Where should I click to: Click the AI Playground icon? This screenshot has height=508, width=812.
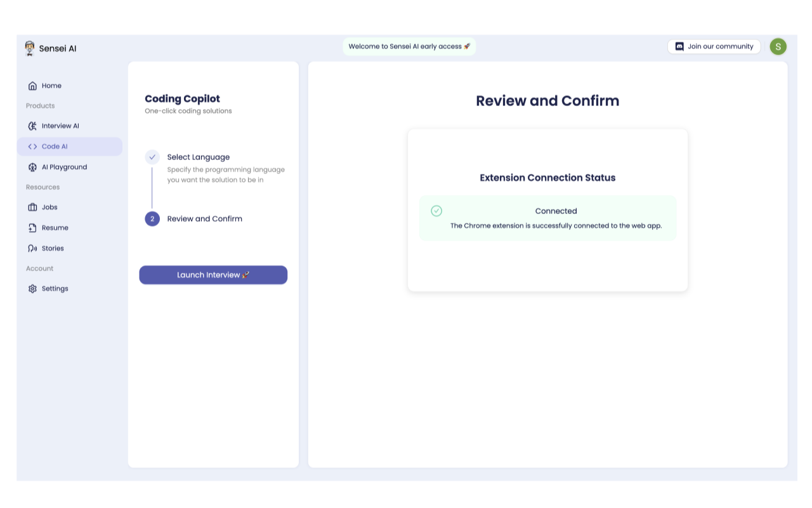(x=32, y=167)
